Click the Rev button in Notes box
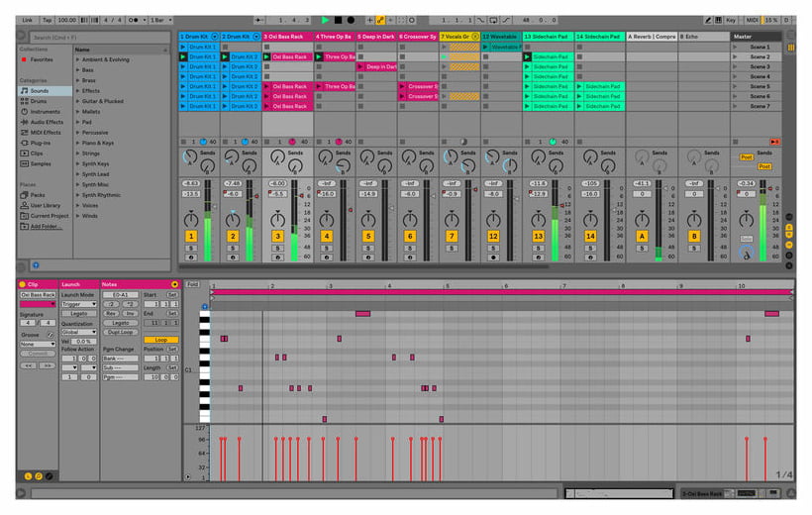The image size is (812, 515). (111, 313)
